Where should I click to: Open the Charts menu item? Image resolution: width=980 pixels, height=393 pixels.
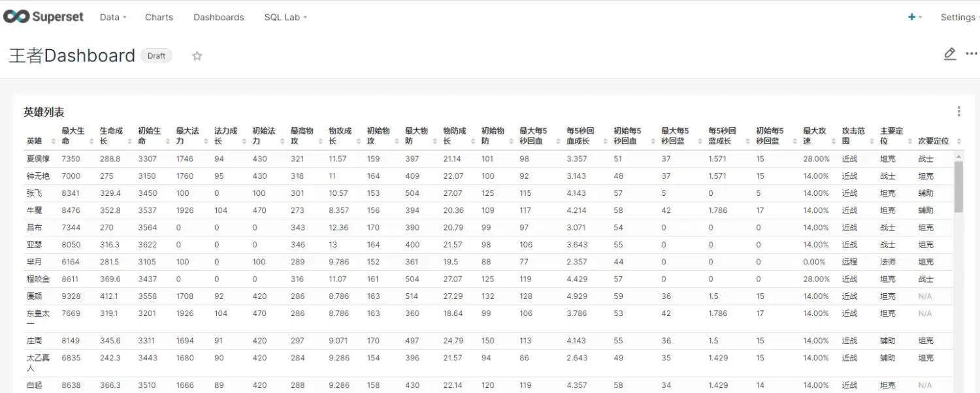158,17
